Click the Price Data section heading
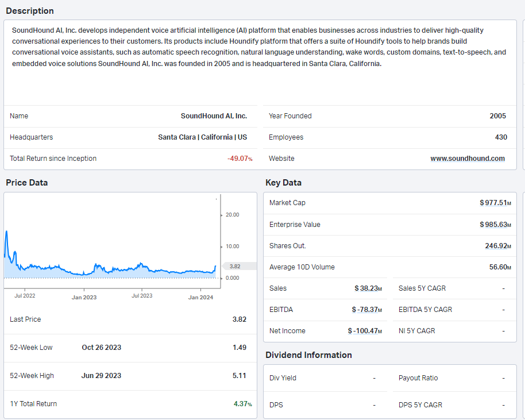525x420 pixels. tap(27, 183)
